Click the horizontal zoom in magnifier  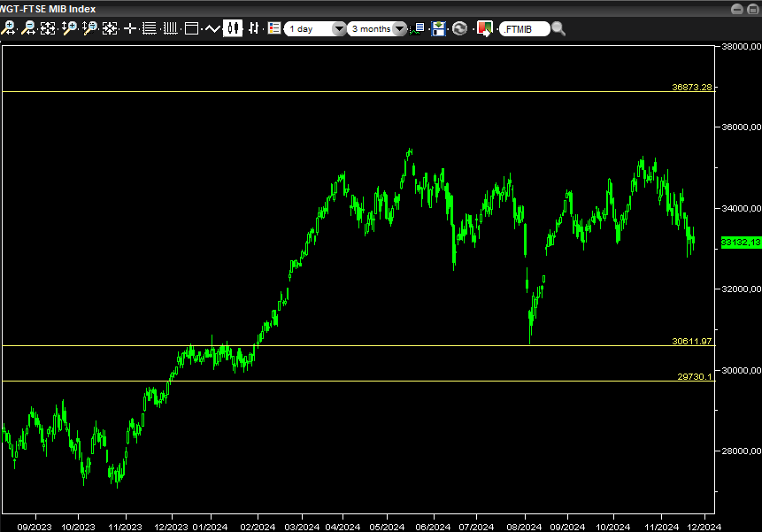click(x=8, y=28)
